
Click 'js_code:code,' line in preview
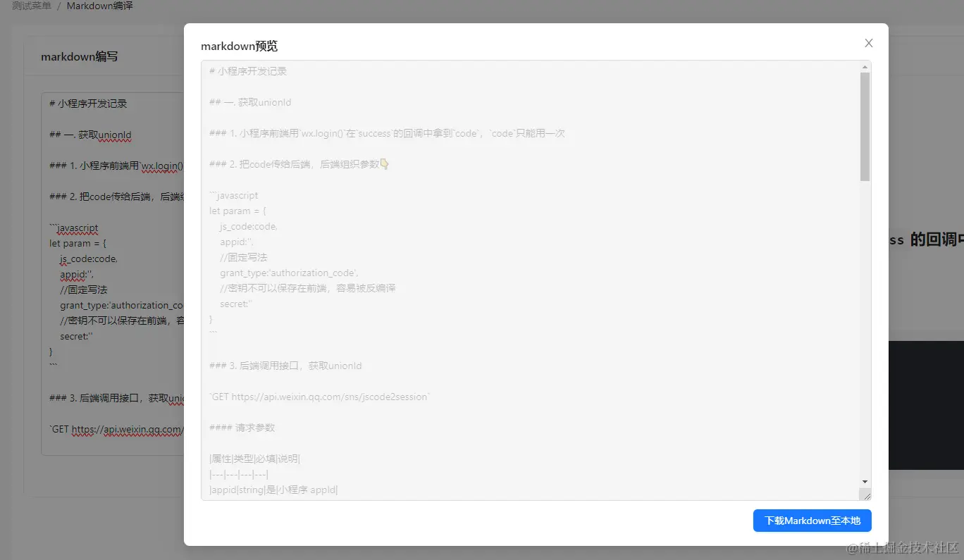coord(249,226)
